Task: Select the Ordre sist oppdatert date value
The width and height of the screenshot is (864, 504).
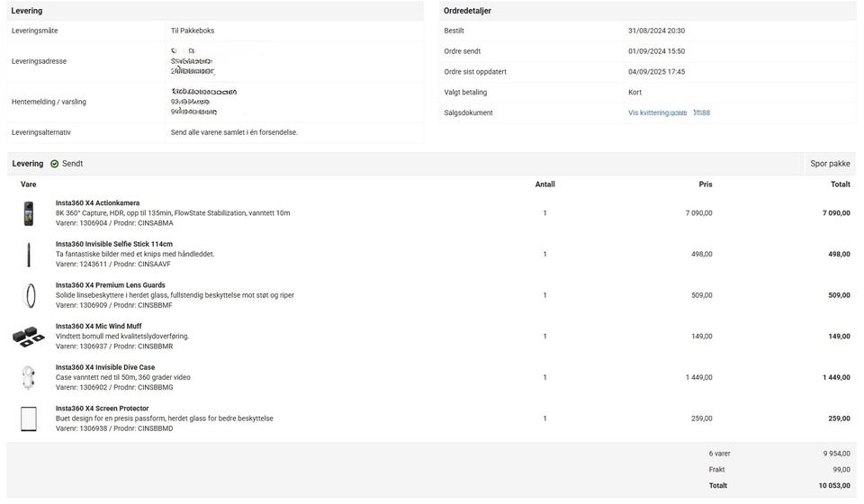Action: pos(656,72)
